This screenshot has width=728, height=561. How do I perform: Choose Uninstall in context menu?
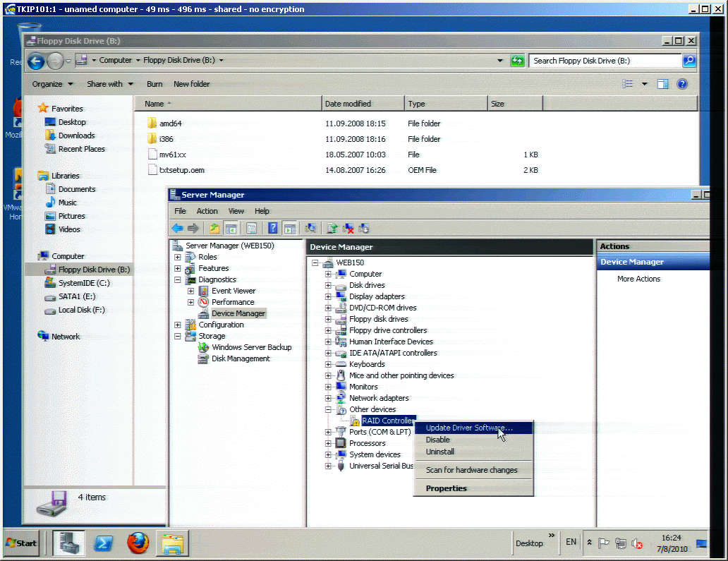tap(473, 452)
